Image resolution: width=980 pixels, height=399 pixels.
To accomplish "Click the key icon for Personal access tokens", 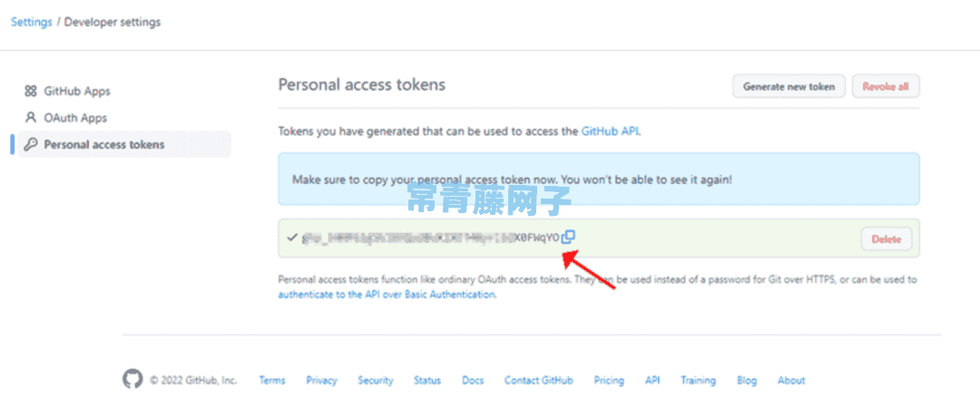I will click(x=31, y=144).
